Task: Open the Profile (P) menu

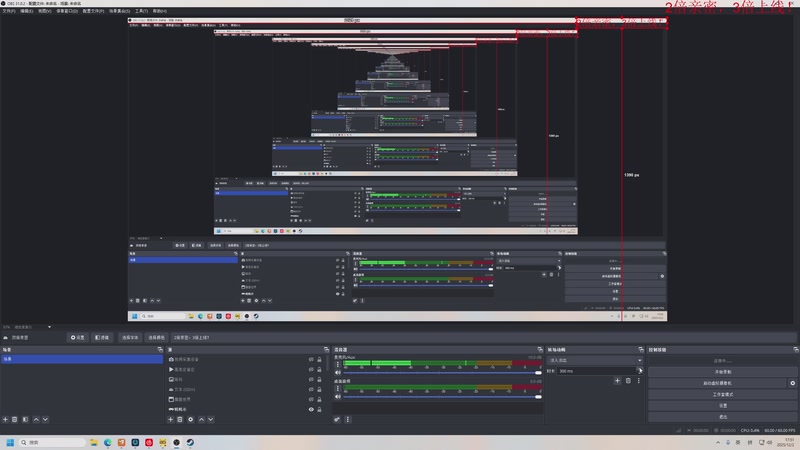Action: point(93,11)
